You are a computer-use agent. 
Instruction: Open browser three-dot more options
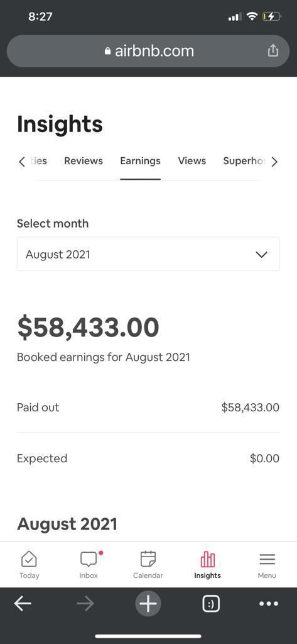click(269, 604)
